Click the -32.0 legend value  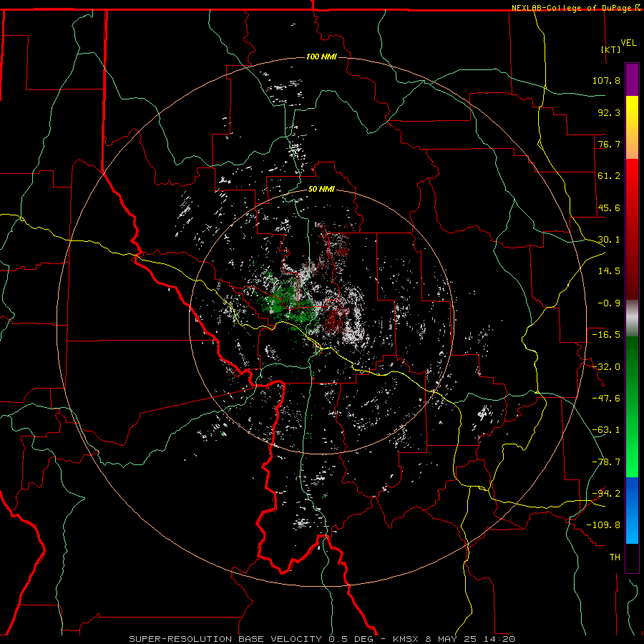pos(606,367)
